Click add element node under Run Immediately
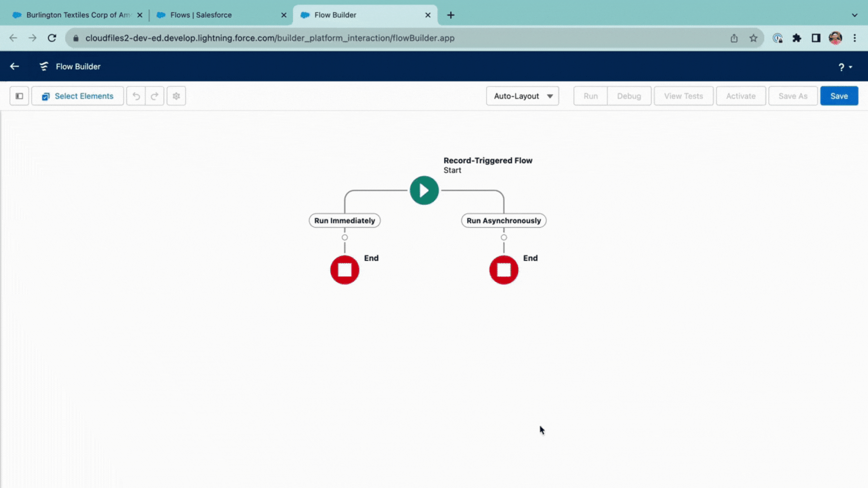 [x=344, y=237]
